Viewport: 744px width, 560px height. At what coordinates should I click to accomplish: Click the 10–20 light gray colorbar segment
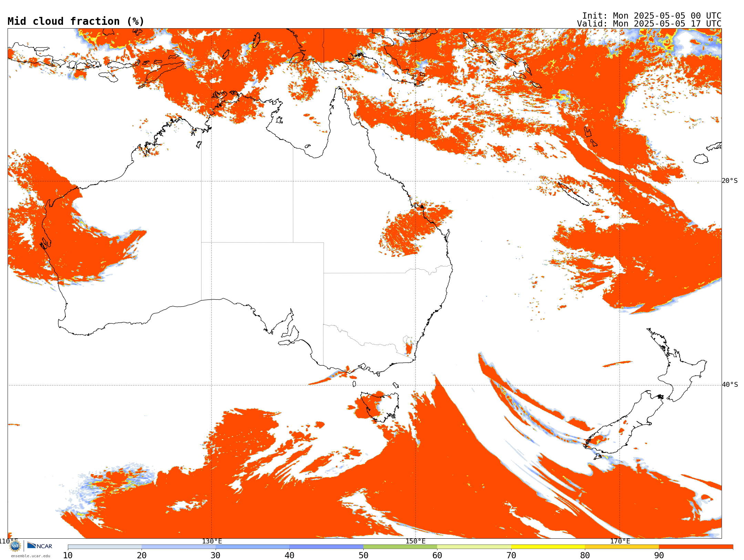pyautogui.click(x=105, y=547)
